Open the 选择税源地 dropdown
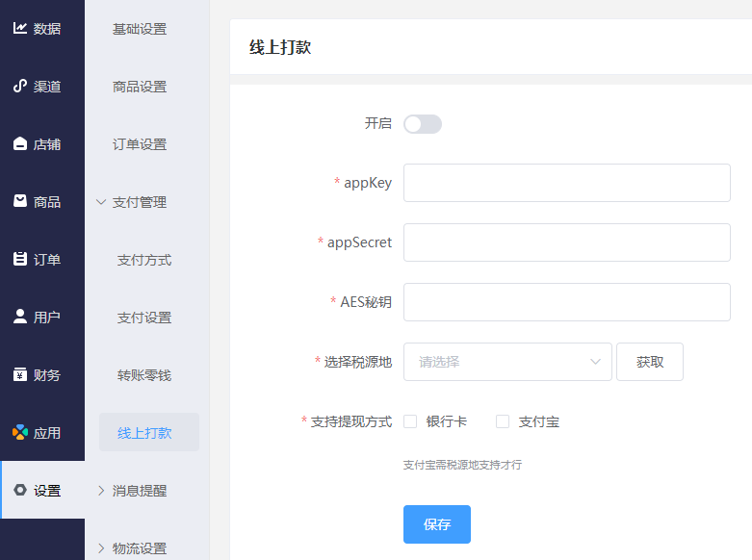 (507, 362)
